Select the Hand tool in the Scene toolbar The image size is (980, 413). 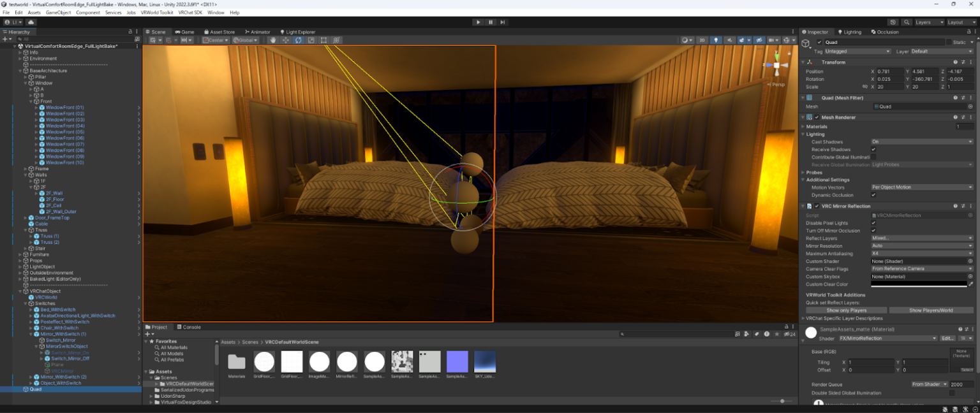(273, 40)
